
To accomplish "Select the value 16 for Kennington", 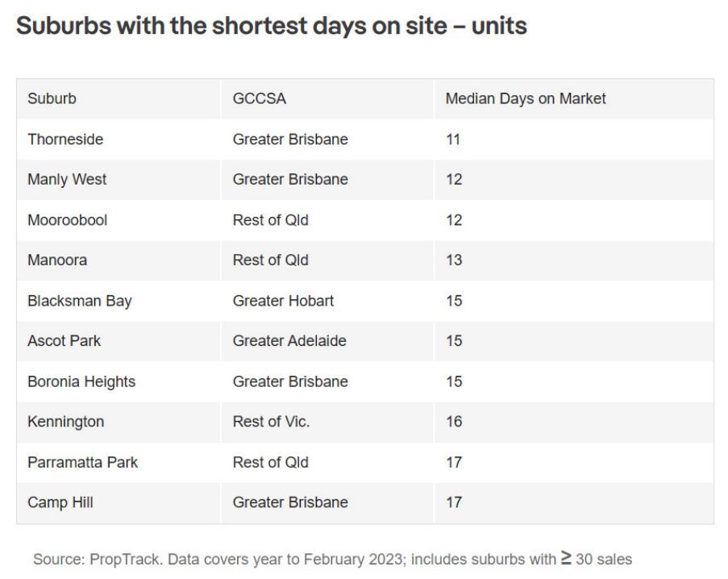I will [x=453, y=422].
